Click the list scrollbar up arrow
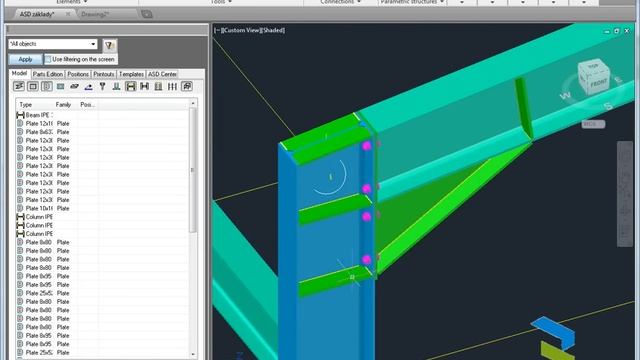 pyautogui.click(x=193, y=104)
